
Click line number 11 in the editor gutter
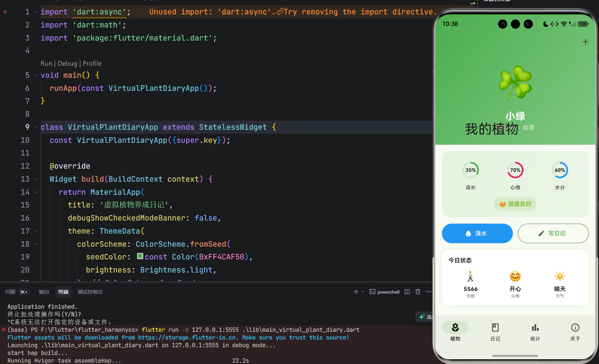25,153
